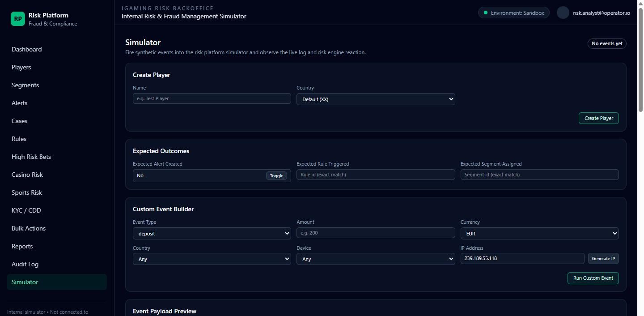Screen dimensions: 644x316
Task: Click the page vertical scrollbar thumb
Action: [640, 60]
